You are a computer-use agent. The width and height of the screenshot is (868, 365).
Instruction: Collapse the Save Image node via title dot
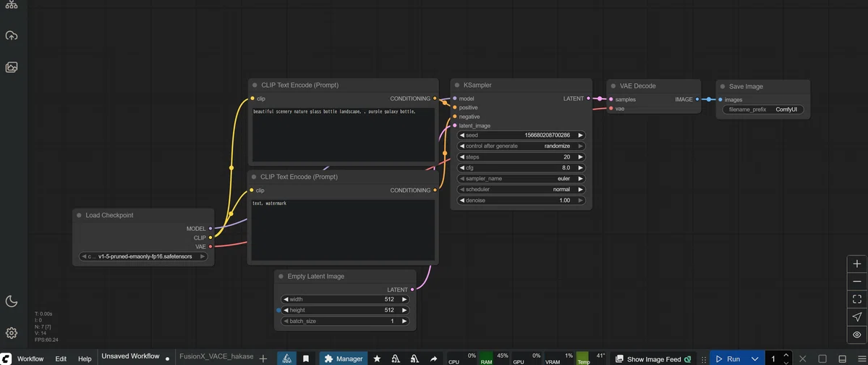point(722,86)
